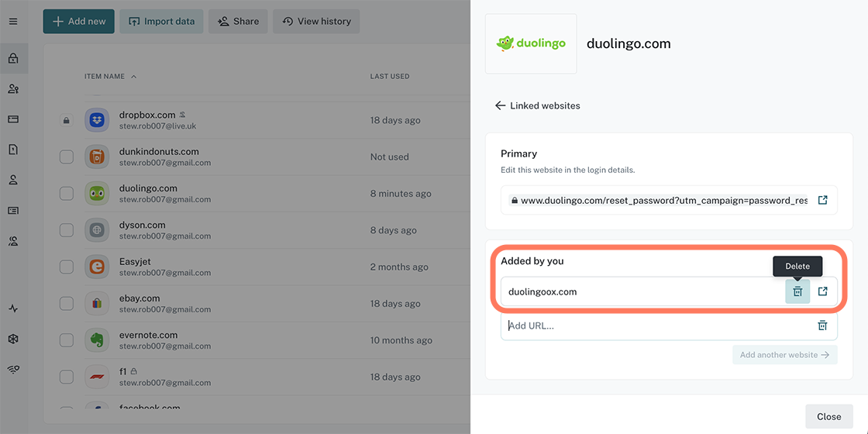Open the payments card icon in sidebar

[x=13, y=119]
